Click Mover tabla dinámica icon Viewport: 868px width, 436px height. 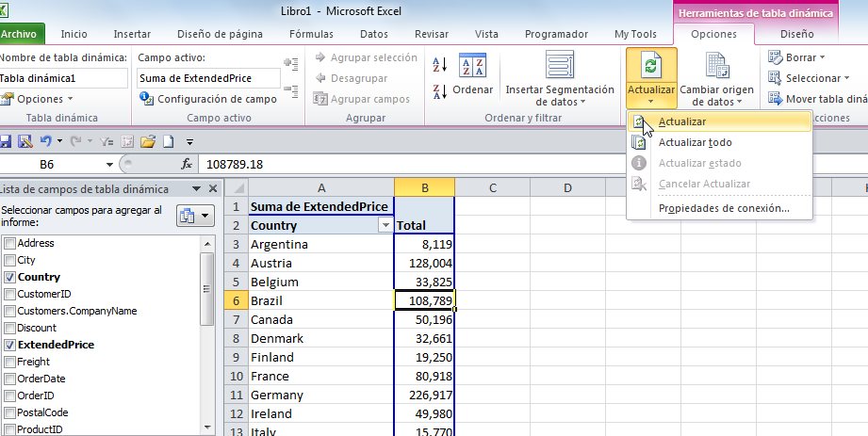(x=775, y=99)
